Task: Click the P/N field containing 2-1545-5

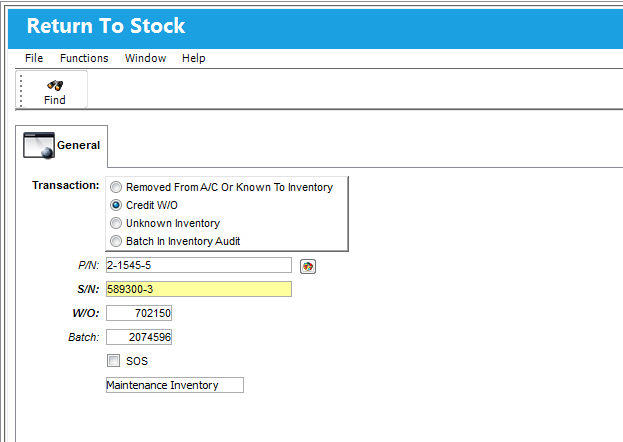Action: click(x=198, y=266)
